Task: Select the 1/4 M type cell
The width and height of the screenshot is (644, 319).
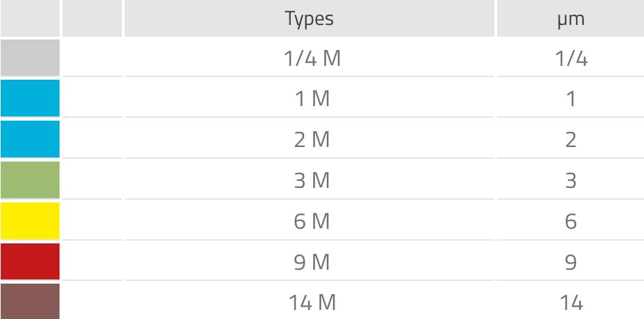Action: point(312,58)
